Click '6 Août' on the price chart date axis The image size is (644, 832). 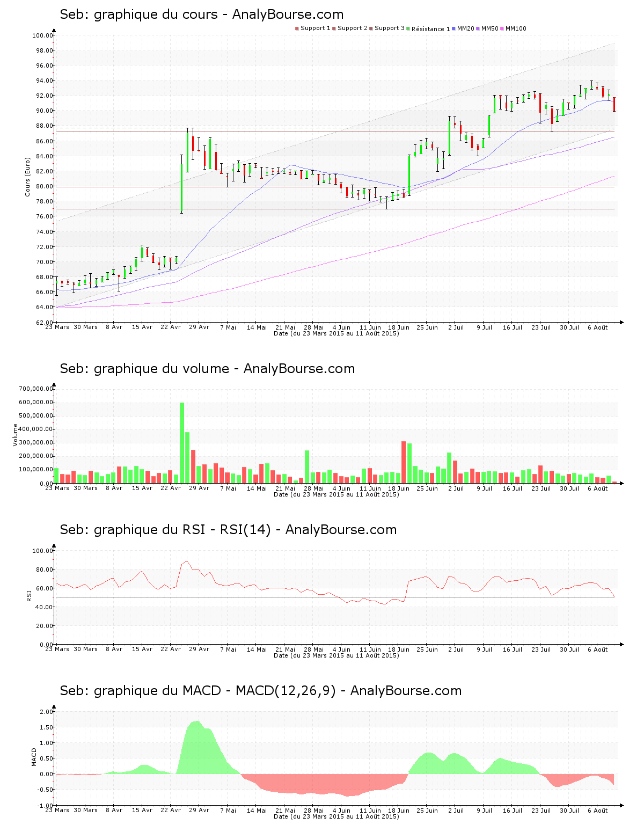pos(598,327)
